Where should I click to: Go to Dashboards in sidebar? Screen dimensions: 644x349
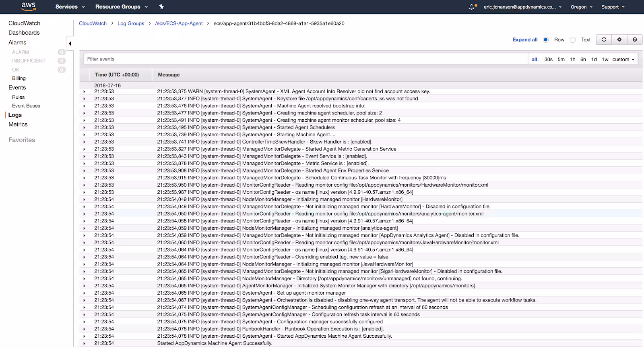(24, 33)
